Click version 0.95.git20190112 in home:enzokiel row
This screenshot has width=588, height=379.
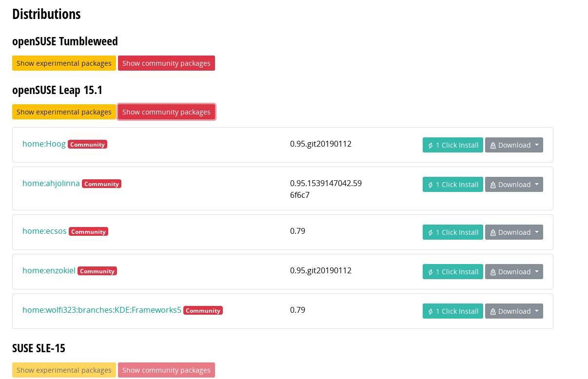(x=321, y=270)
